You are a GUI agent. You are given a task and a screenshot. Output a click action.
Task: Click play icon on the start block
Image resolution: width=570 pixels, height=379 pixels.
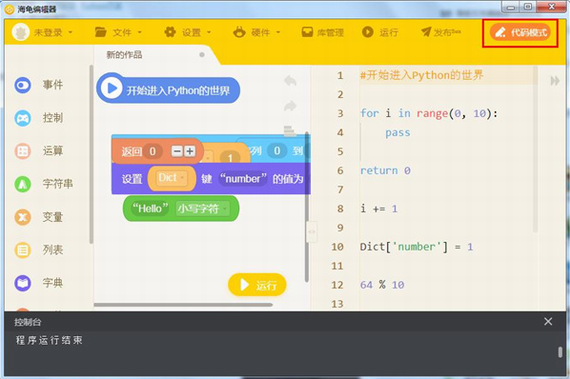coord(111,88)
